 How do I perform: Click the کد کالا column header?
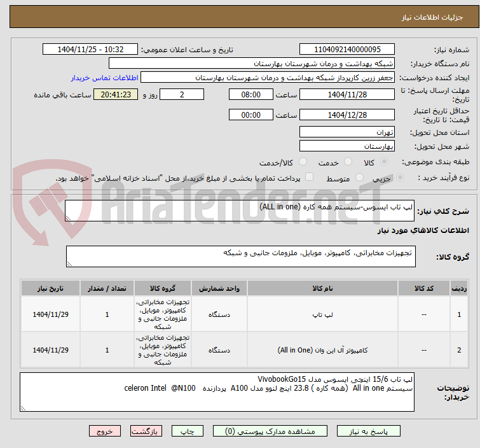pyautogui.click(x=424, y=288)
